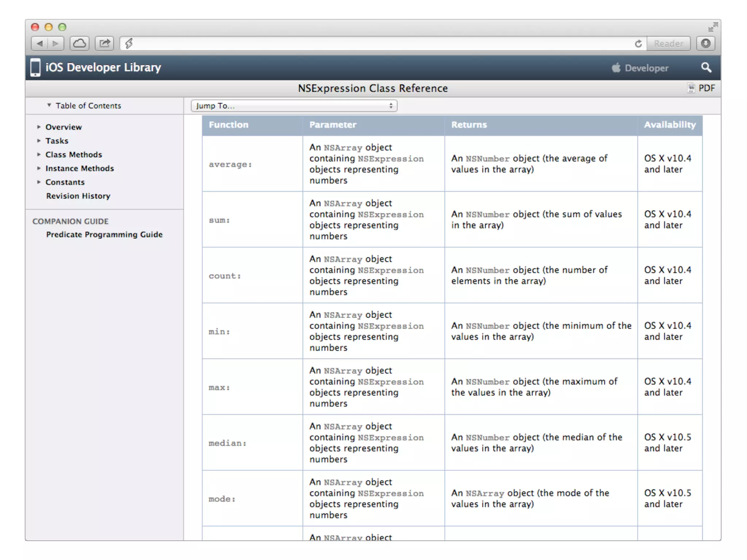Click the search magnifier in library header
Screen dimensions: 747x560
[706, 67]
